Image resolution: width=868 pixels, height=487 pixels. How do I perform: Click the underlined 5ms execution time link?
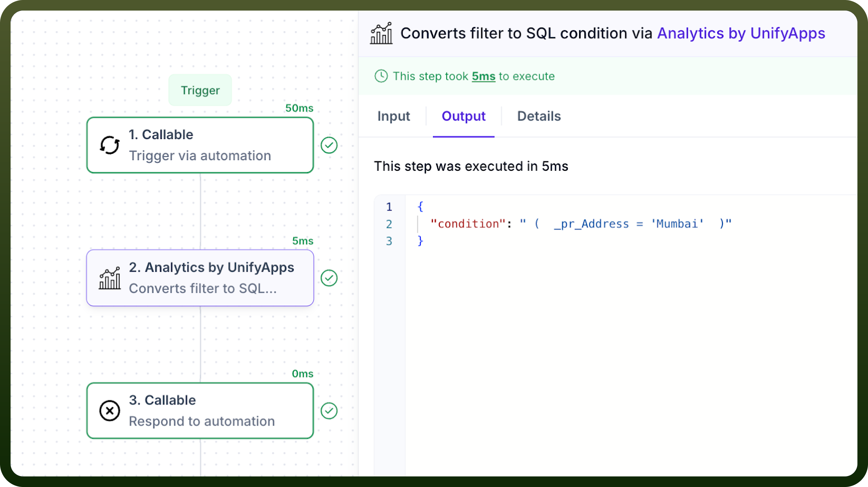(x=483, y=76)
